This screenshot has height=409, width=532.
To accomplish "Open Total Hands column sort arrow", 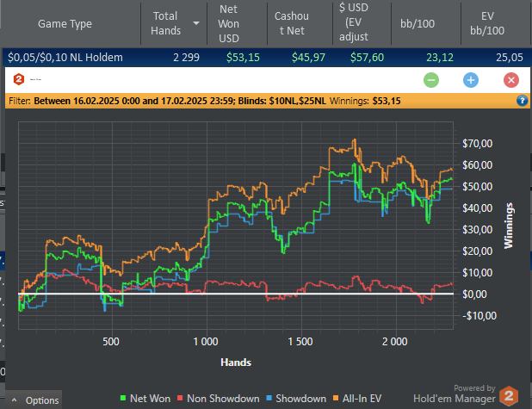I will [x=196, y=23].
